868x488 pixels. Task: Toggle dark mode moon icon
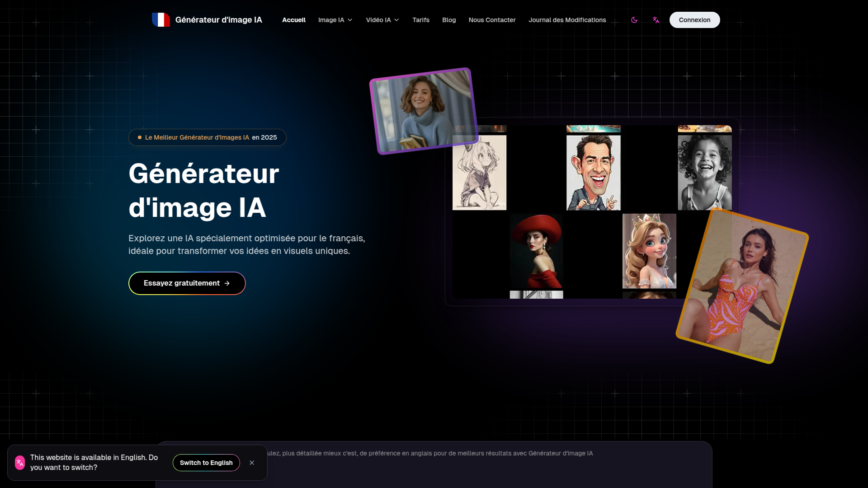coord(634,20)
